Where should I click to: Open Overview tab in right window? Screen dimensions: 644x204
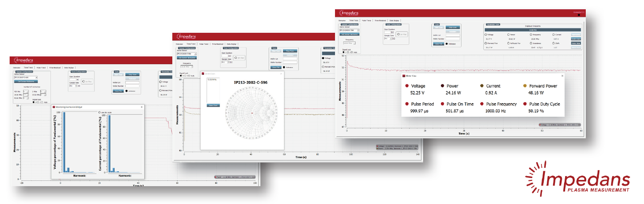pos(342,20)
